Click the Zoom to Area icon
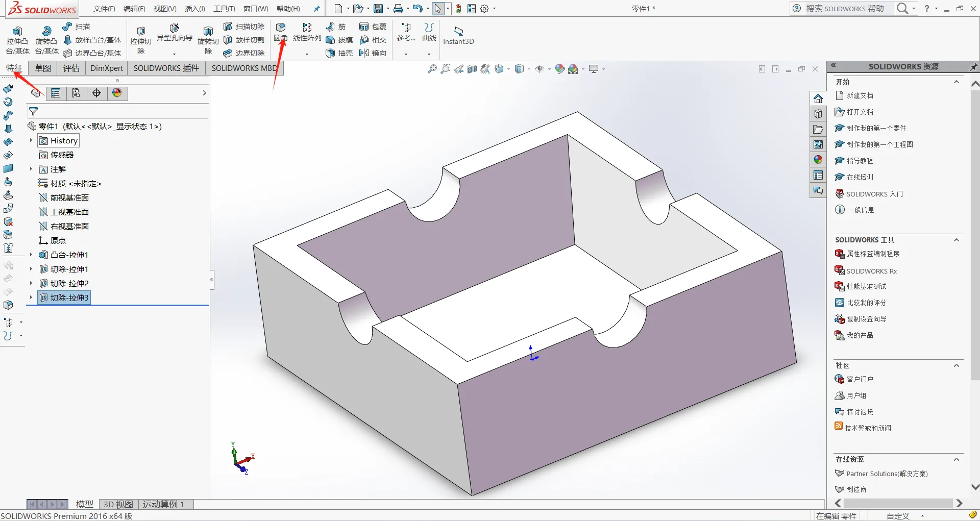This screenshot has height=521, width=980. (x=446, y=69)
